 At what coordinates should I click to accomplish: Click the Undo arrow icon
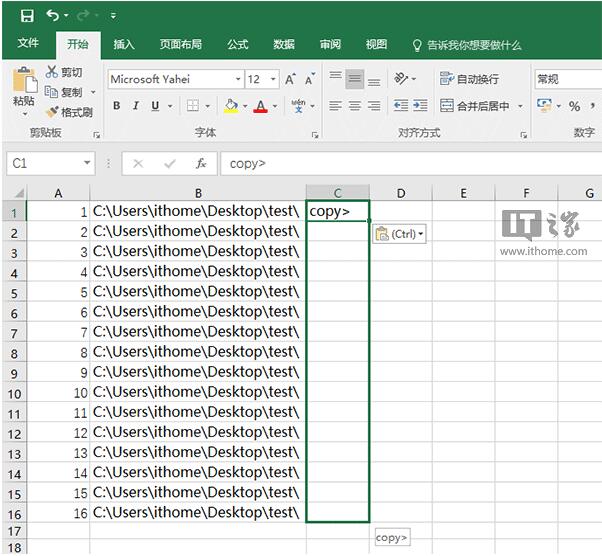pos(52,15)
